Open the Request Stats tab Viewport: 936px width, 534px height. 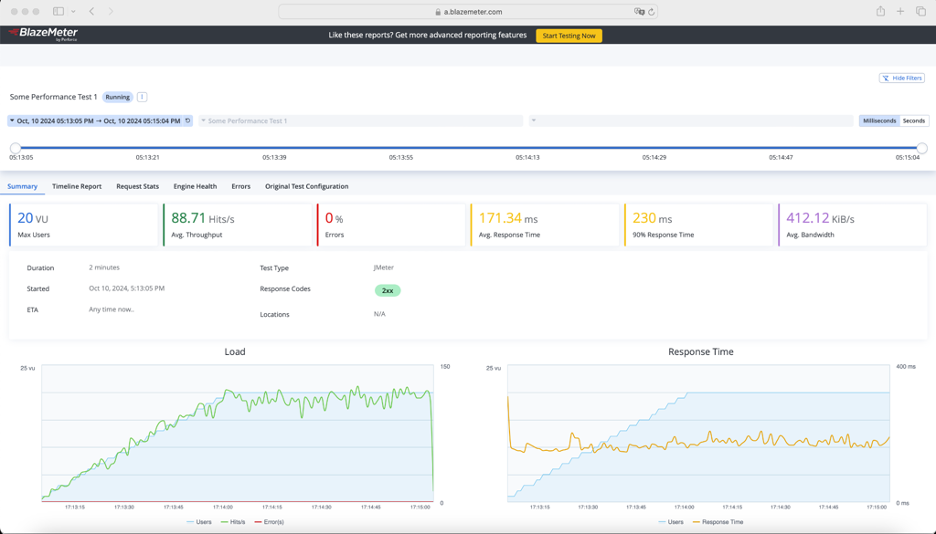tap(137, 186)
